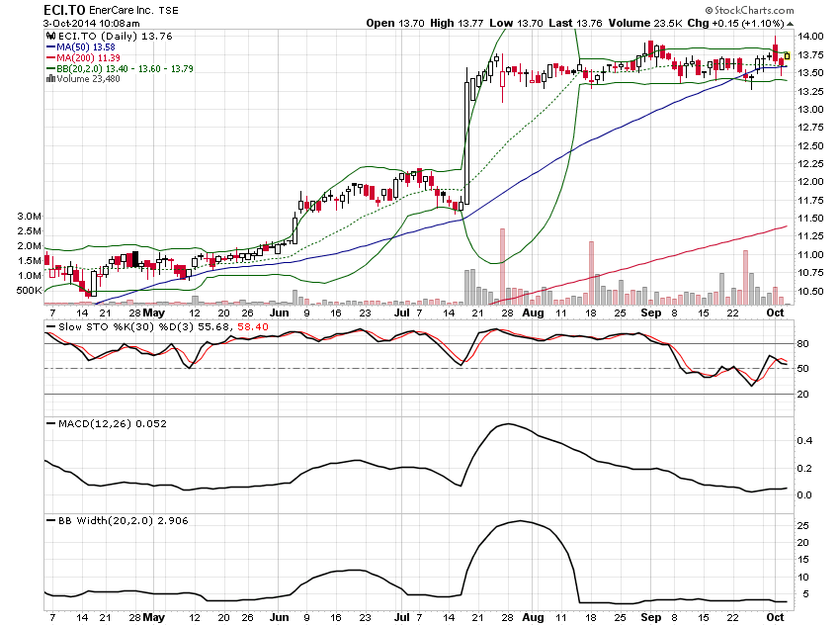Screen dimensions: 840x626
Task: Click the Slow STO %K(30) %D(3) label
Action: click(126, 327)
